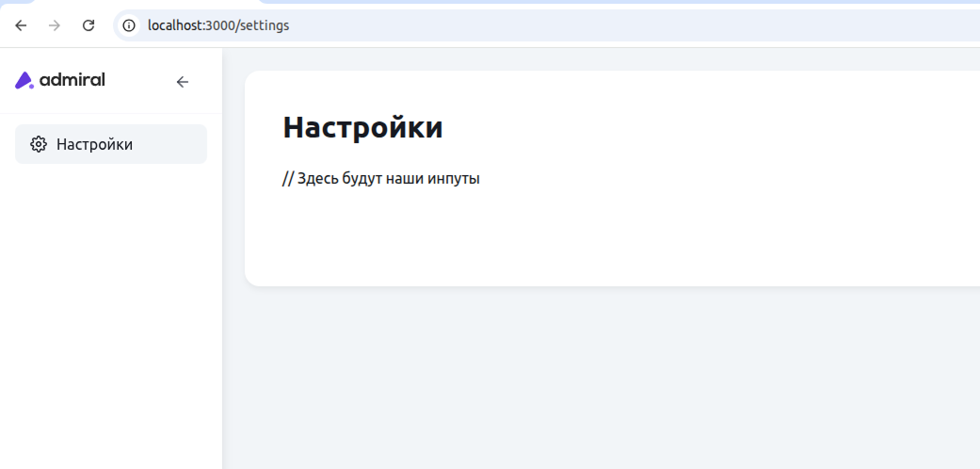Screen dimensions: 980x469
Task: Click the admiral wordmark text
Action: click(x=72, y=80)
